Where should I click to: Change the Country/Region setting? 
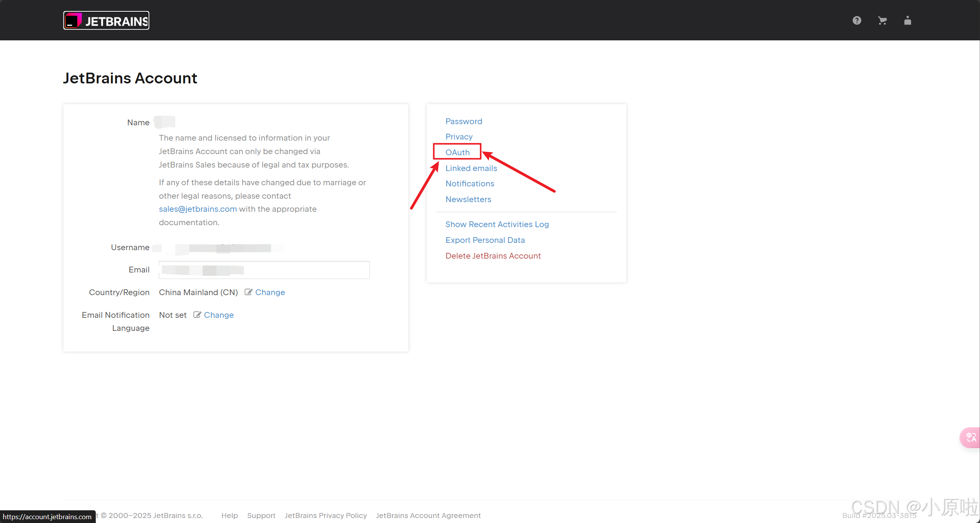pyautogui.click(x=270, y=292)
